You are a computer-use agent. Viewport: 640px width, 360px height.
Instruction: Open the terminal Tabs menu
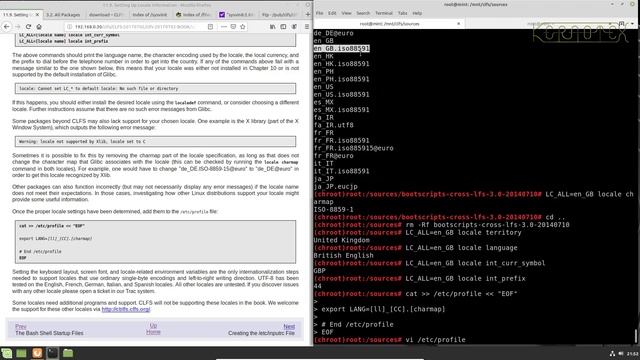tap(402, 13)
